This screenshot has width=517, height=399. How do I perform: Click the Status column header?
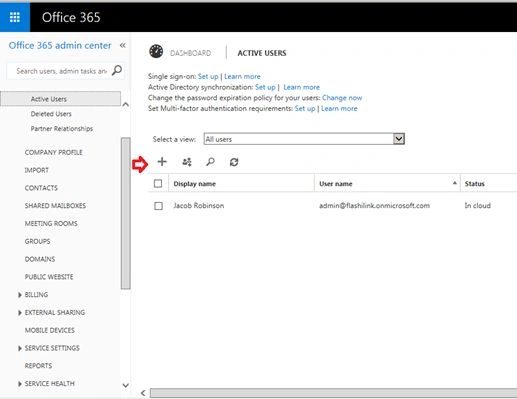click(475, 184)
